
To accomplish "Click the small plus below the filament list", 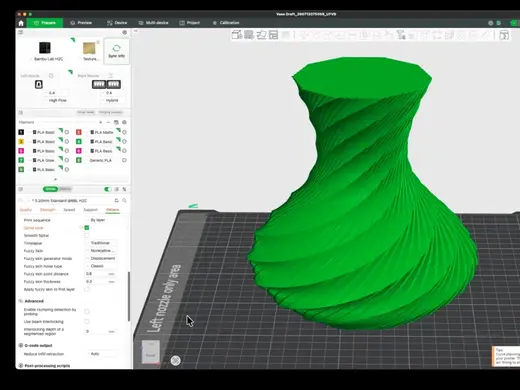I will pyautogui.click(x=55, y=179).
